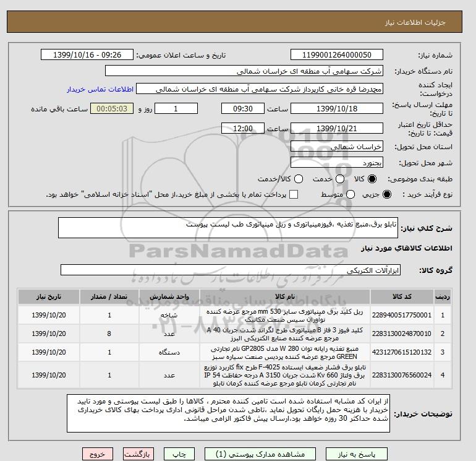Screen dimensions: 476x461
Task: Click the مشاهده مدارک پیوستی (1) button
Action: tap(260, 454)
